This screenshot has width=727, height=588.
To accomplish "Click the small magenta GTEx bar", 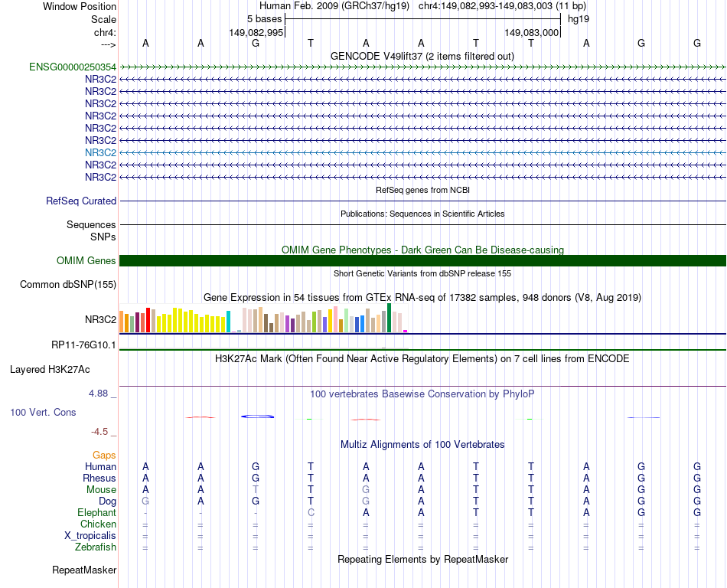I will pos(406,331).
